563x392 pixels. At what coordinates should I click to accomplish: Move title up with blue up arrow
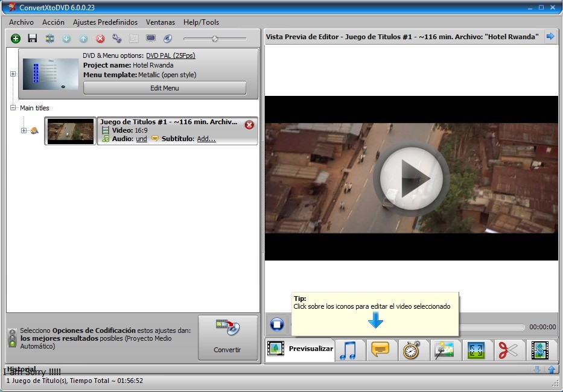pos(83,39)
